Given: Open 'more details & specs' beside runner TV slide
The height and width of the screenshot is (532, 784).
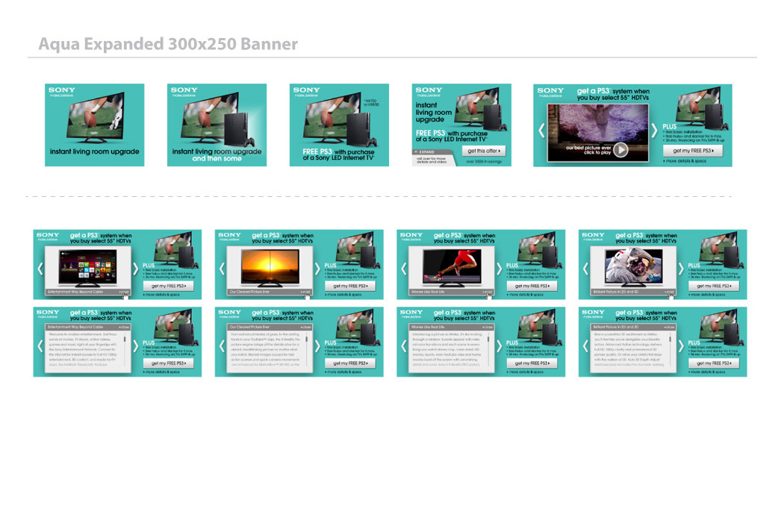Looking at the screenshot, I should pos(525,295).
